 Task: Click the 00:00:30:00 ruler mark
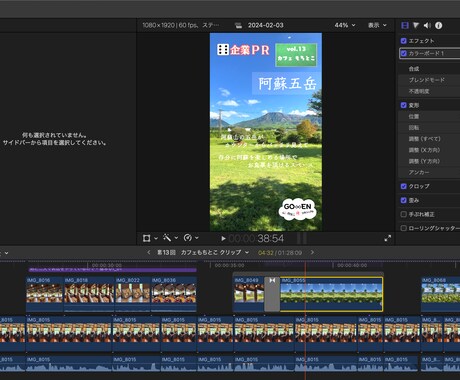[x=107, y=266]
